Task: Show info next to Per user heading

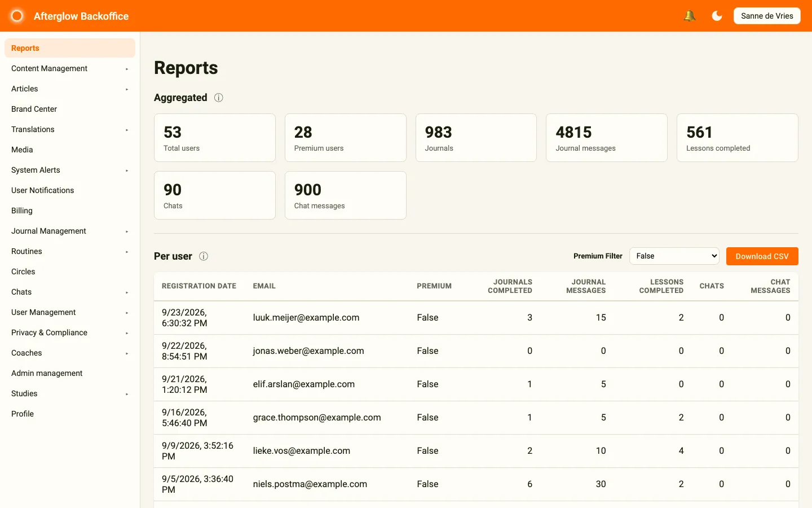Action: (x=204, y=256)
